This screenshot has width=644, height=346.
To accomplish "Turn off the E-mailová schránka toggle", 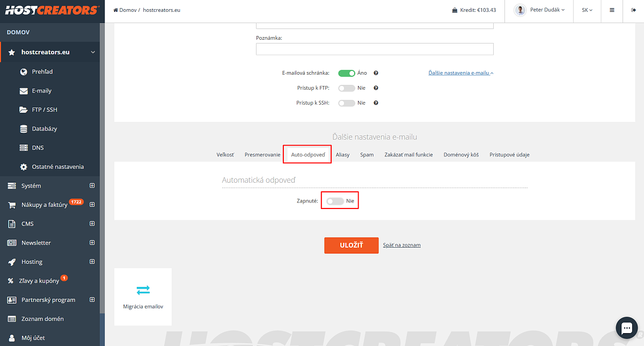I will tap(347, 73).
